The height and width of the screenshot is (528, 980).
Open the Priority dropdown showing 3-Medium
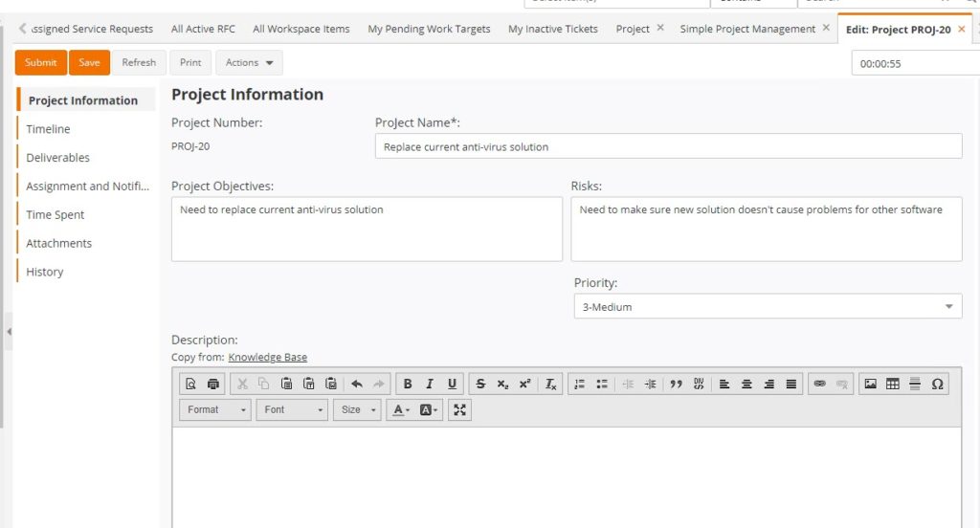(x=767, y=307)
